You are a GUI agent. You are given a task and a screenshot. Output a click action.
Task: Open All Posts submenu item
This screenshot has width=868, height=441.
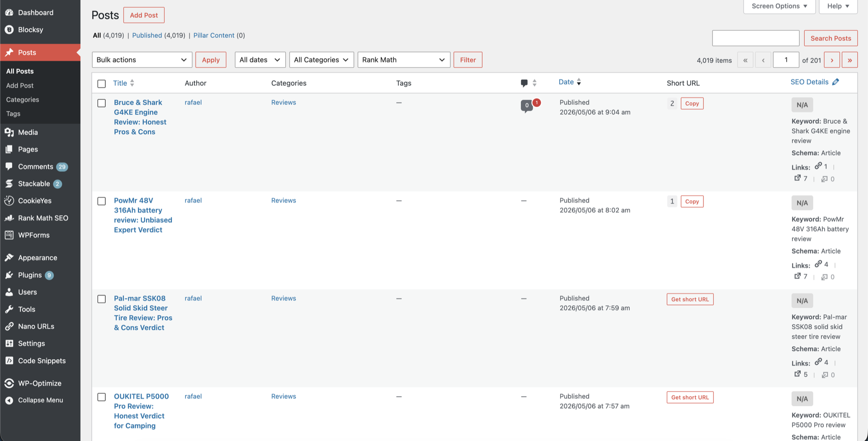click(x=20, y=71)
